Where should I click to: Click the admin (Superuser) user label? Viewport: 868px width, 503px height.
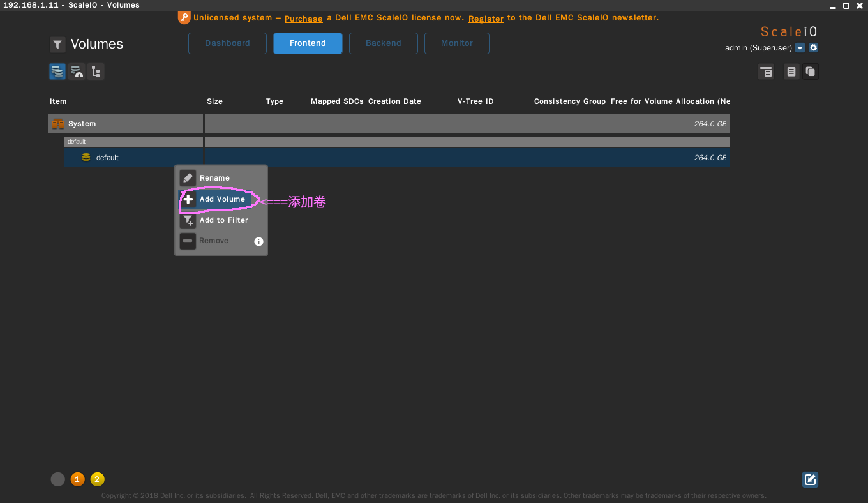758,48
